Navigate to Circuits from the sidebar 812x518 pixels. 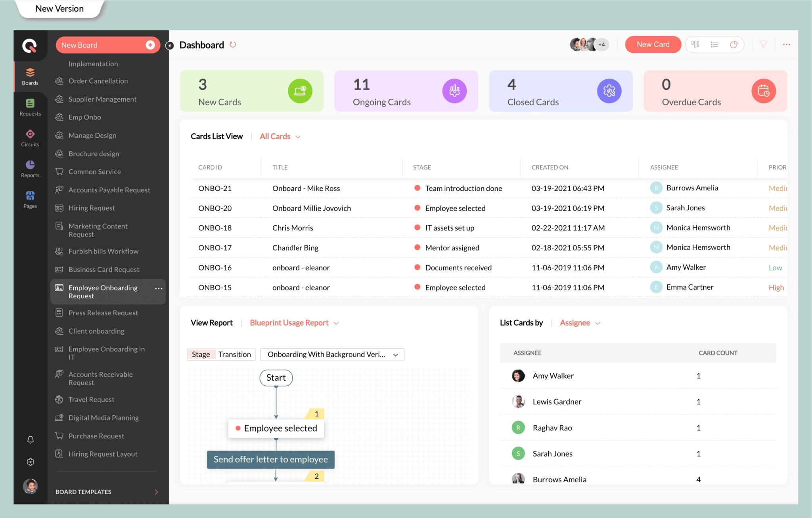(x=30, y=137)
